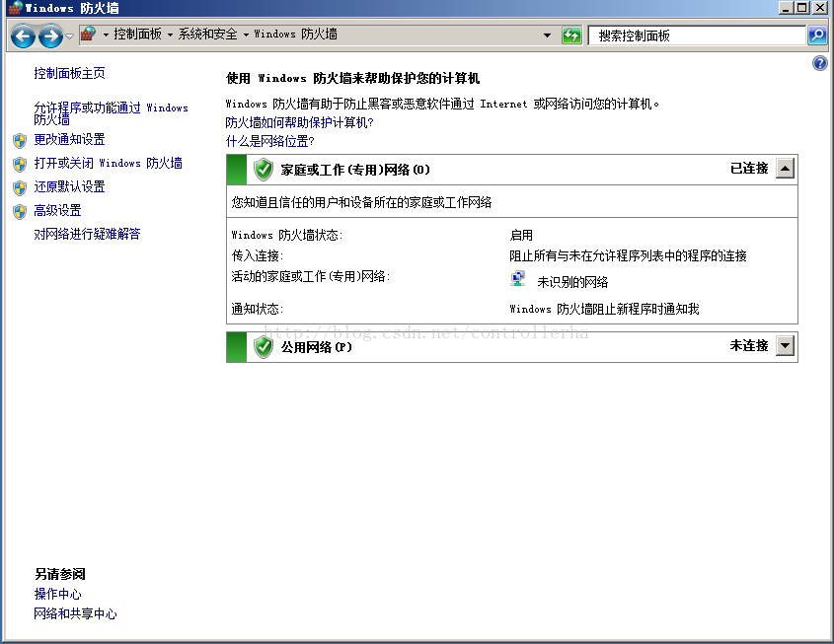Click green shield icon of 家庭或工作(专用)网络

click(263, 170)
